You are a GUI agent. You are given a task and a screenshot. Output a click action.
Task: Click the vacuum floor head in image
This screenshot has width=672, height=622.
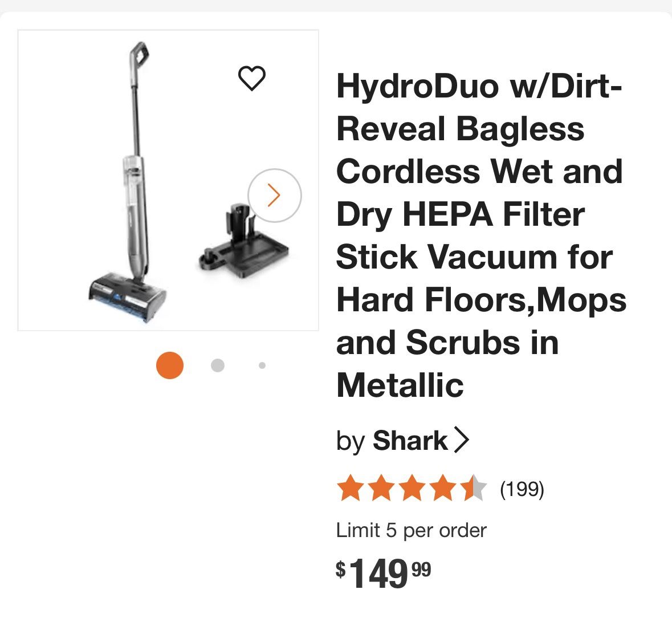pyautogui.click(x=127, y=299)
